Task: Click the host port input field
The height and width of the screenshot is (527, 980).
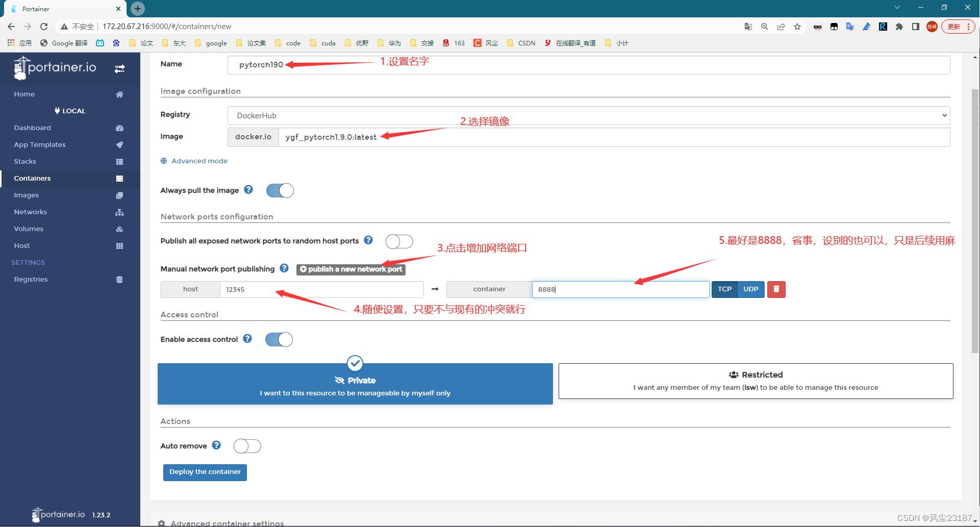Action: (x=321, y=289)
